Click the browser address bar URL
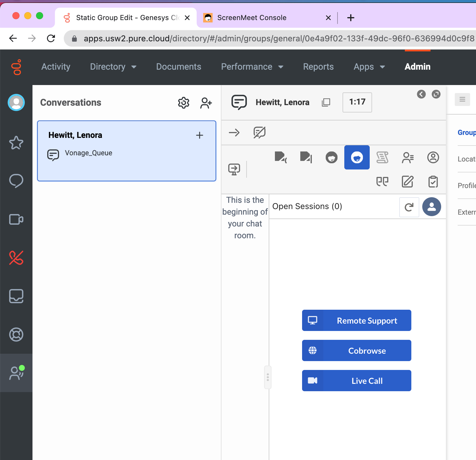Screen dimensions: 476x460 (279, 38)
